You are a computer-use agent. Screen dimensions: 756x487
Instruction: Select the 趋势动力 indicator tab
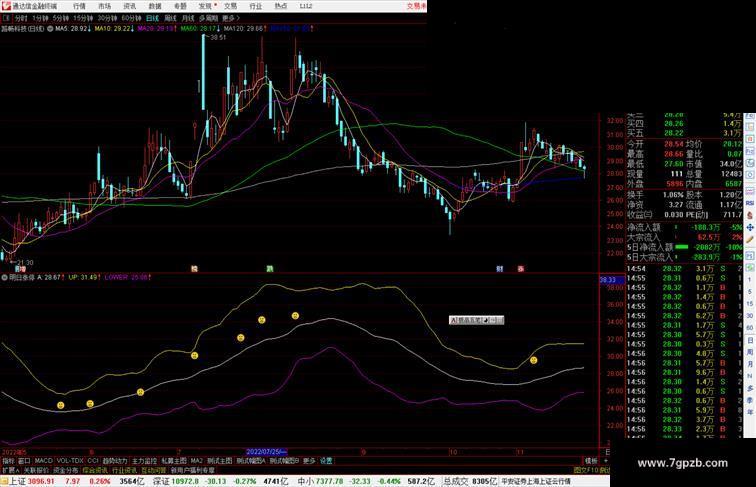[115, 461]
